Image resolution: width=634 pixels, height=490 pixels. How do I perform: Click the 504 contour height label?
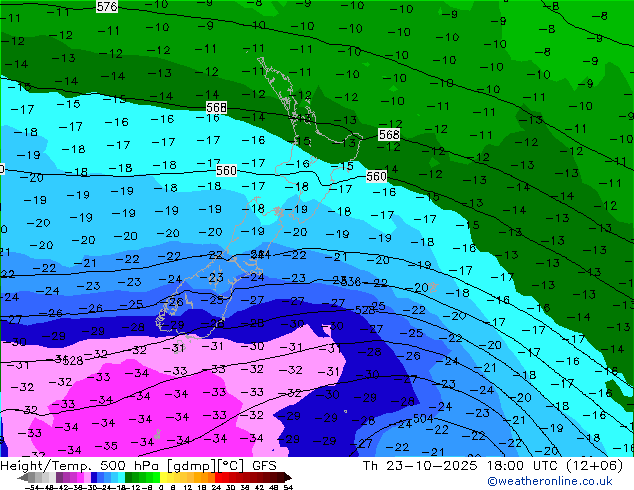(x=423, y=418)
